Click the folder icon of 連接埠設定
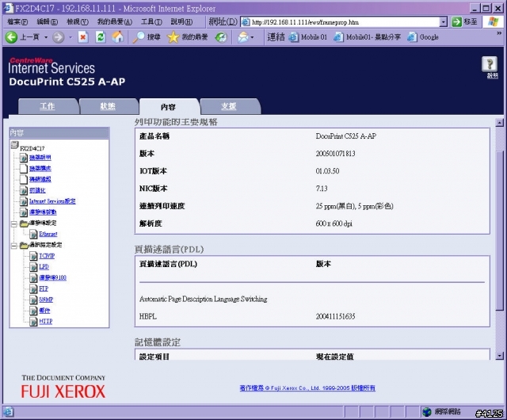This screenshot has height=420, width=507. coord(24,223)
